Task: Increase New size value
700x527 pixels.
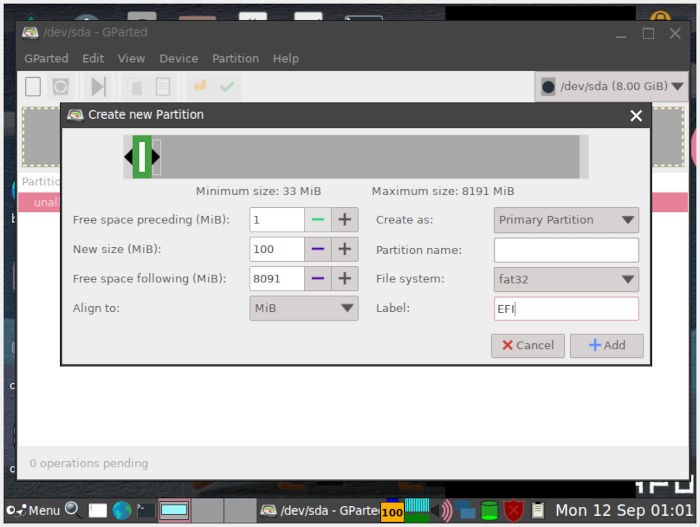Action: click(x=344, y=249)
